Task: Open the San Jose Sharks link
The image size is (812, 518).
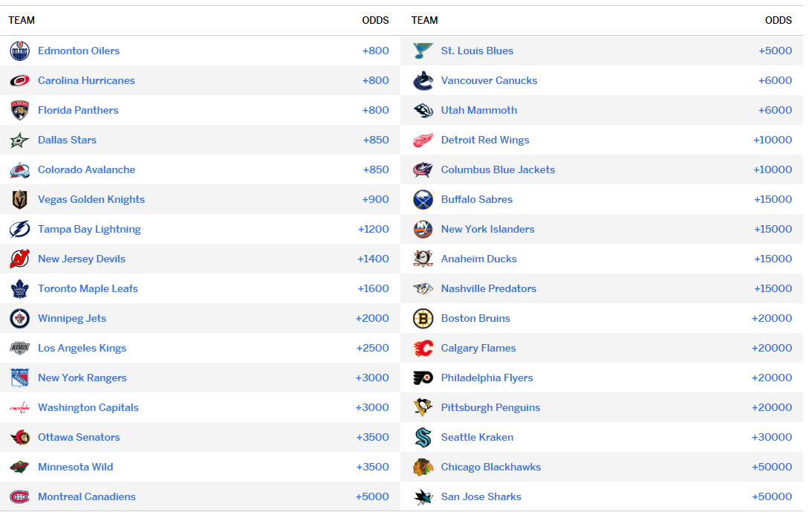Action: [481, 496]
